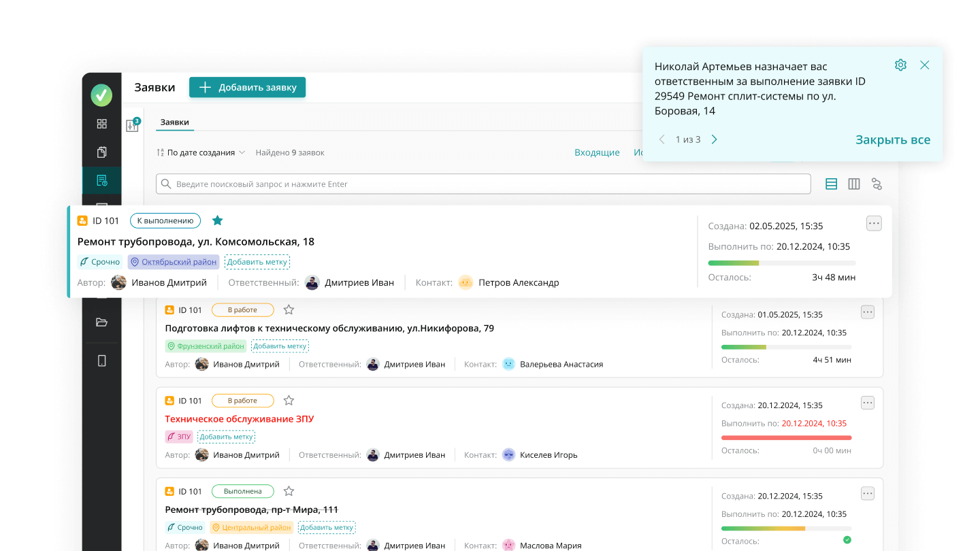Click contact Маслова Мария
This screenshot has width=980, height=551.
551,546
